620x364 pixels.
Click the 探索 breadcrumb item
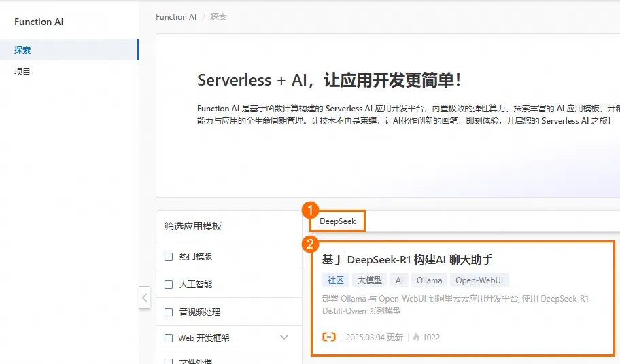(x=219, y=17)
